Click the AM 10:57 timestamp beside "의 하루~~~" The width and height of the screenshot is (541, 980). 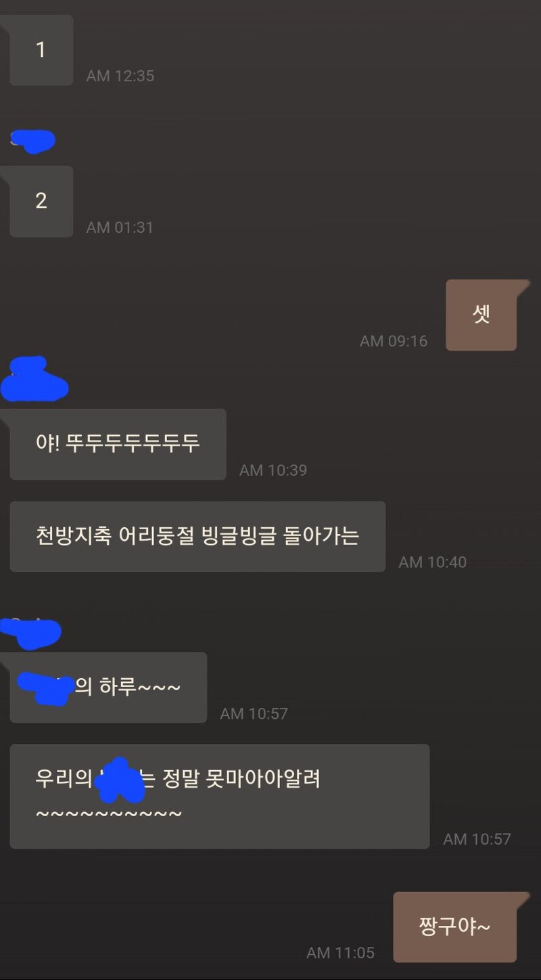point(254,714)
